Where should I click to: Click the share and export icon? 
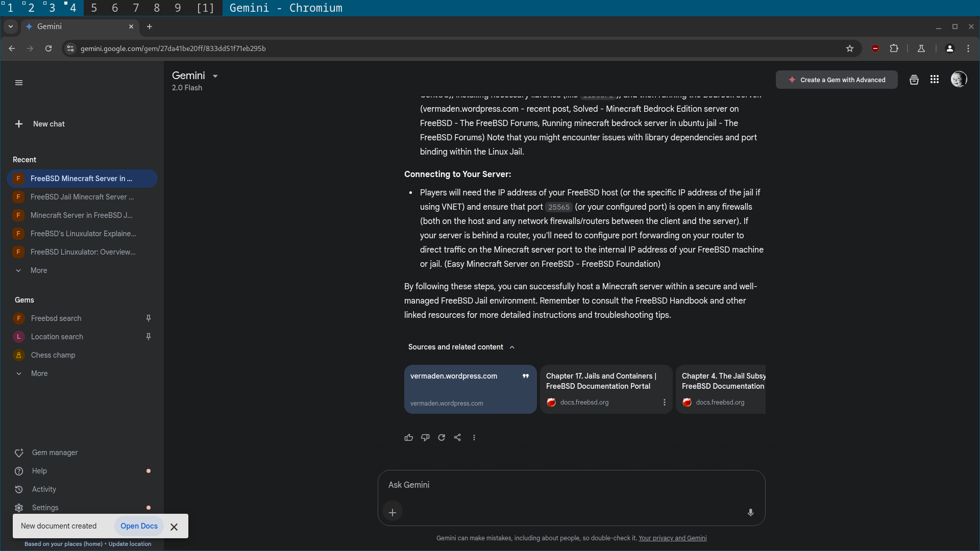(457, 437)
